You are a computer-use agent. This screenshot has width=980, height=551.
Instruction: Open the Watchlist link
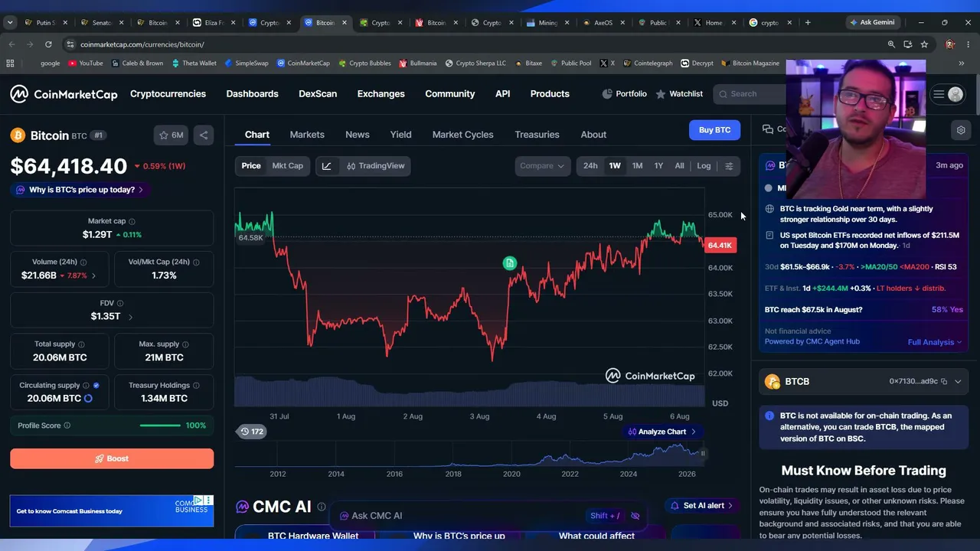click(679, 94)
